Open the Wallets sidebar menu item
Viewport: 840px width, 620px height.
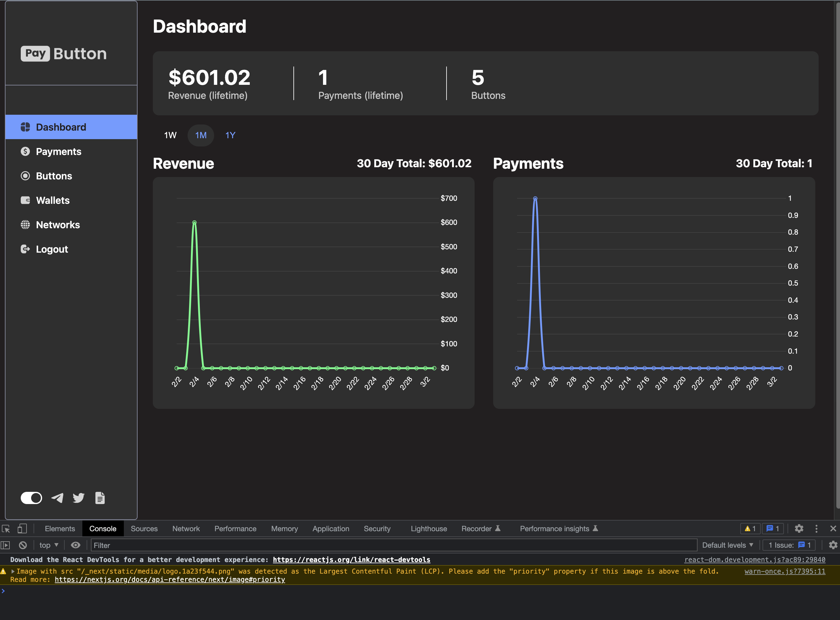pos(52,200)
